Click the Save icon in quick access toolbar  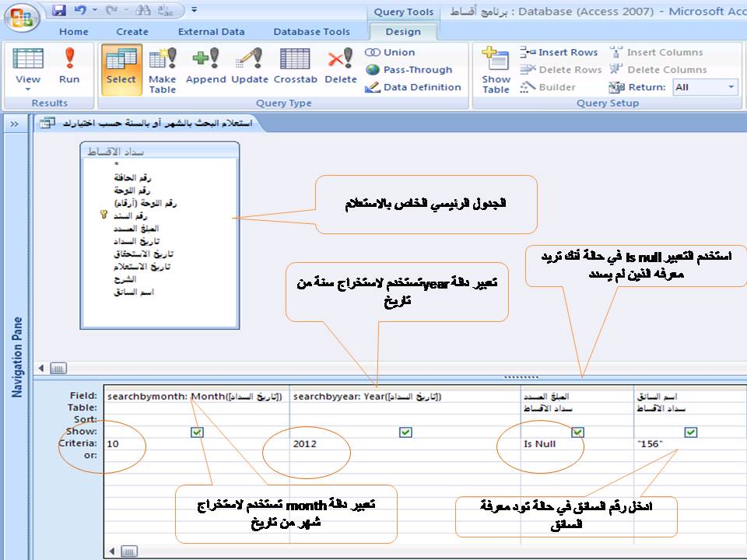[x=59, y=10]
